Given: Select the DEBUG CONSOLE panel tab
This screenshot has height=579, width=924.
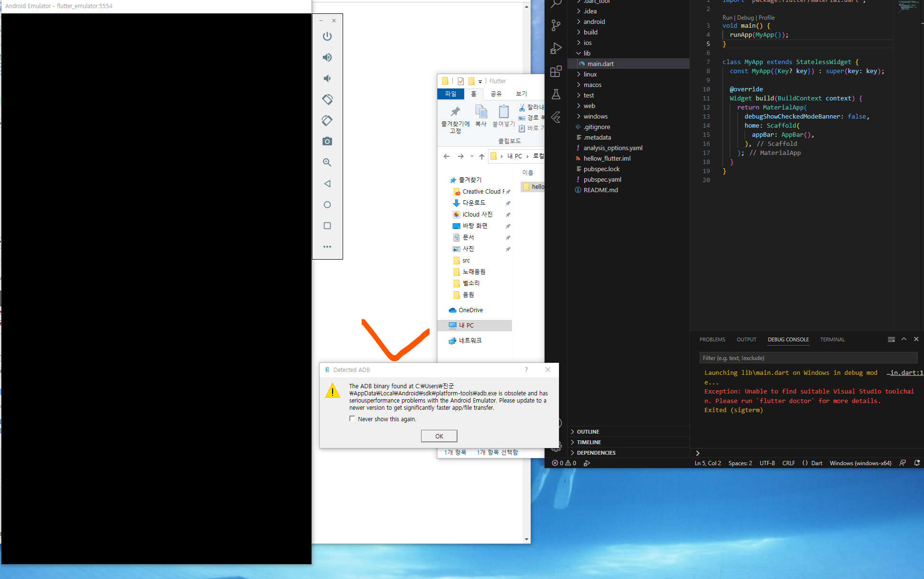Looking at the screenshot, I should (788, 339).
